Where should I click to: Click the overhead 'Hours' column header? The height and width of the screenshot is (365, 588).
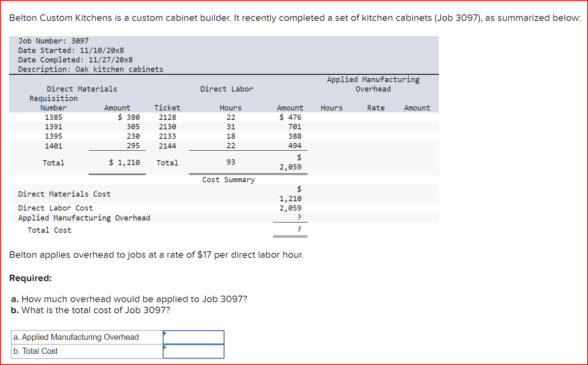(332, 108)
